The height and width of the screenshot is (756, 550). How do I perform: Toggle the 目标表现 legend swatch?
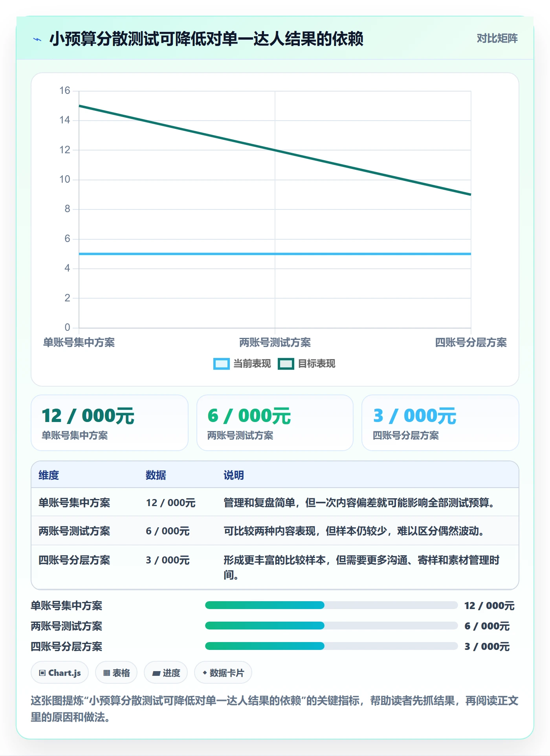tap(286, 364)
